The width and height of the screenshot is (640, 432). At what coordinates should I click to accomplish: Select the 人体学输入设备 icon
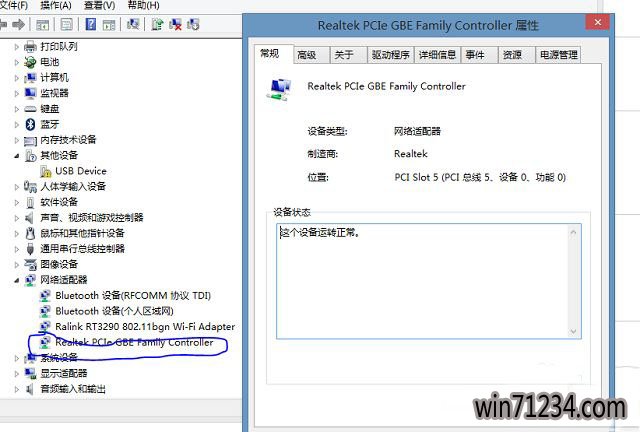[30, 187]
